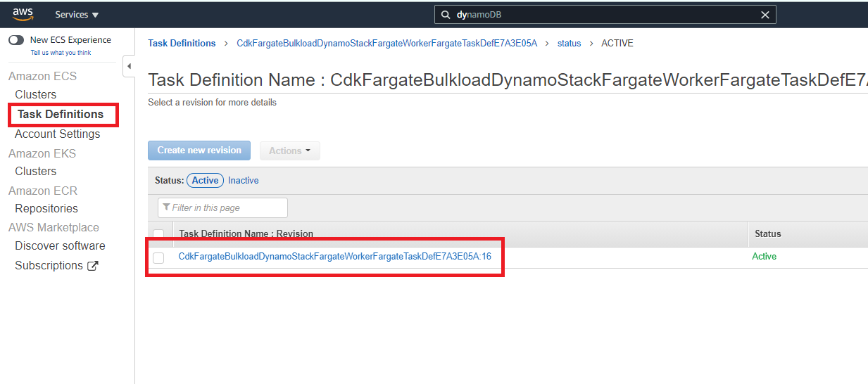Open ECR Repositories

click(x=46, y=209)
